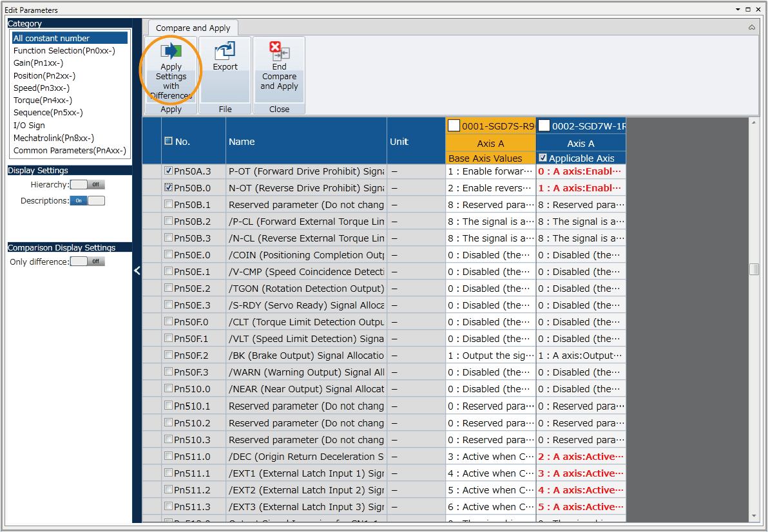Collapse the left side panel arrow
768x532 pixels.
[x=137, y=271]
